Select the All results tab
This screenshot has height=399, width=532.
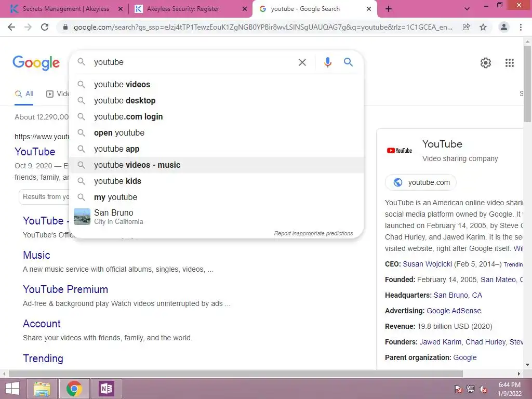pyautogui.click(x=24, y=94)
